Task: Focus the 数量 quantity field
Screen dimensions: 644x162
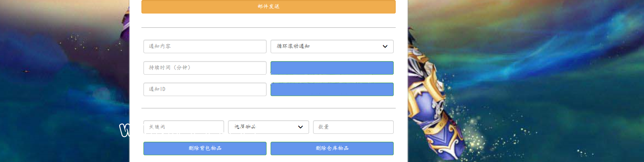Action: pyautogui.click(x=353, y=127)
